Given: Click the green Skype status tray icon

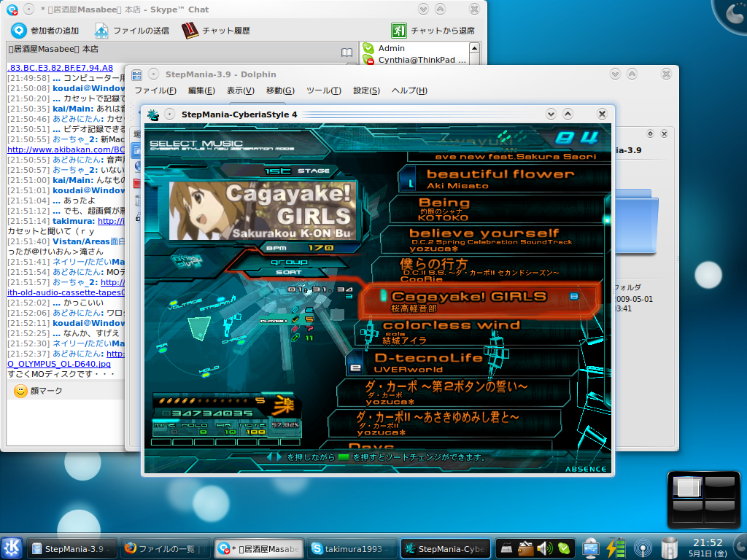Looking at the screenshot, I should 564,548.
